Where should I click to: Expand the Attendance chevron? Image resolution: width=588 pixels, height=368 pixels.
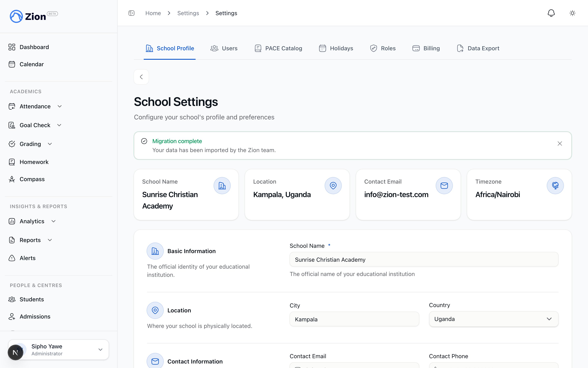[60, 106]
